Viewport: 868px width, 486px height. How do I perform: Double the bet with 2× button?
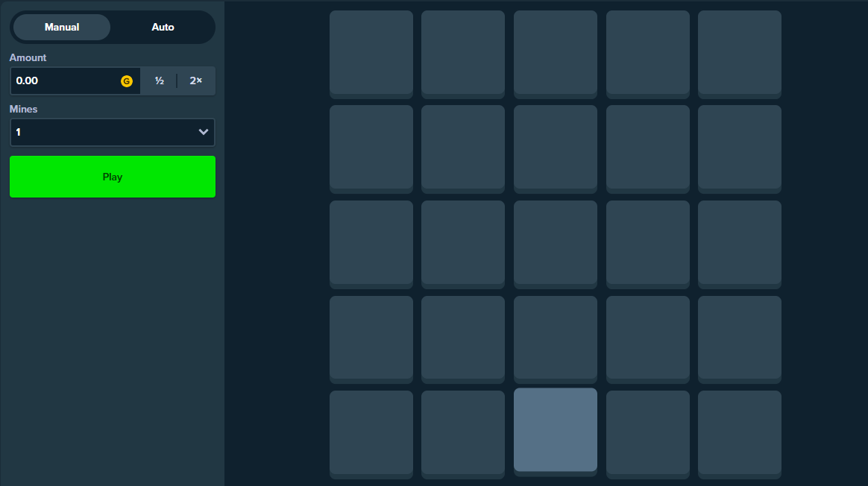[x=196, y=81]
